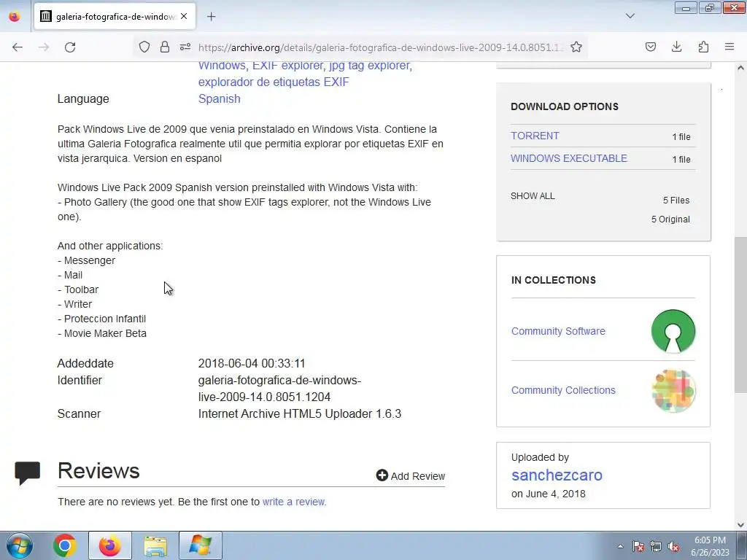Click the site security padlock icon

tap(165, 47)
